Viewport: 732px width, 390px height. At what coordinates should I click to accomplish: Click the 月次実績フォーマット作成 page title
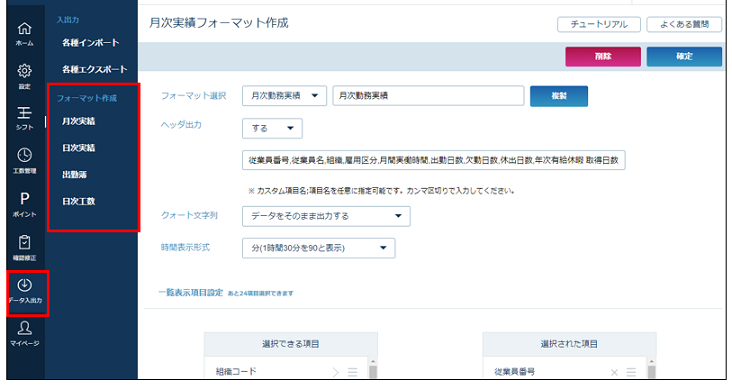219,23
